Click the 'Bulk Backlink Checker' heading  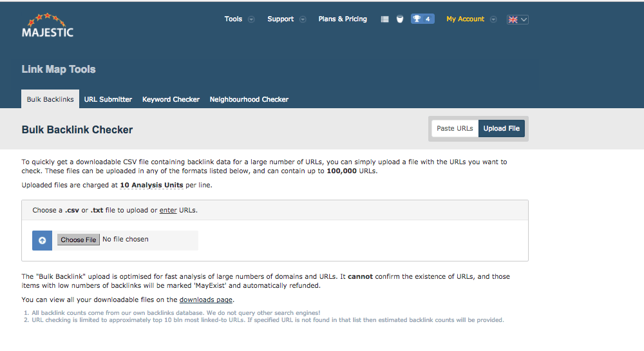pyautogui.click(x=77, y=129)
